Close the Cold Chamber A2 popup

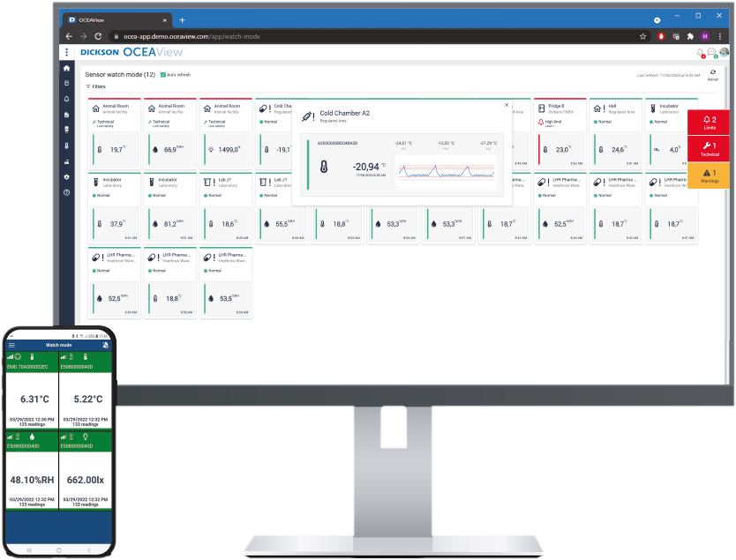click(507, 105)
